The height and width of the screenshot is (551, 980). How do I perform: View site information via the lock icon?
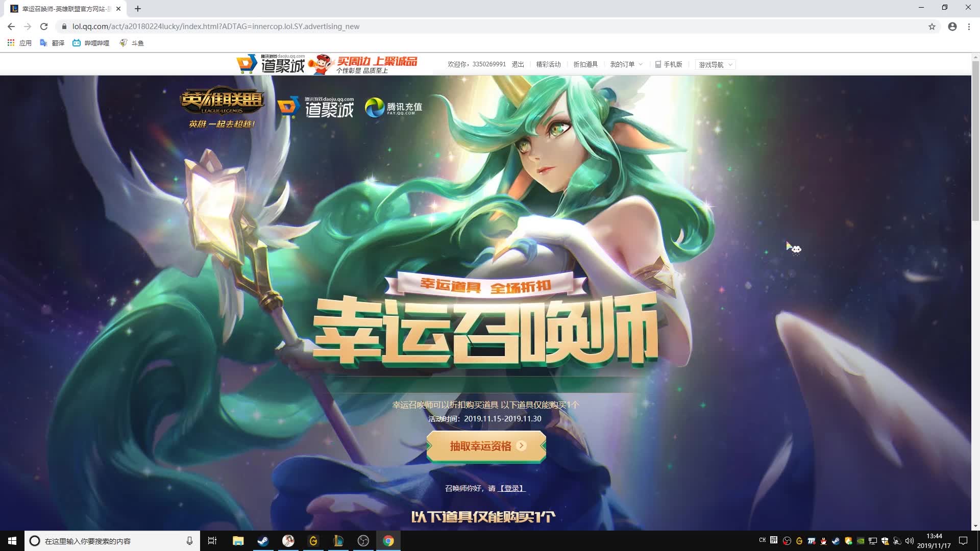(x=64, y=27)
